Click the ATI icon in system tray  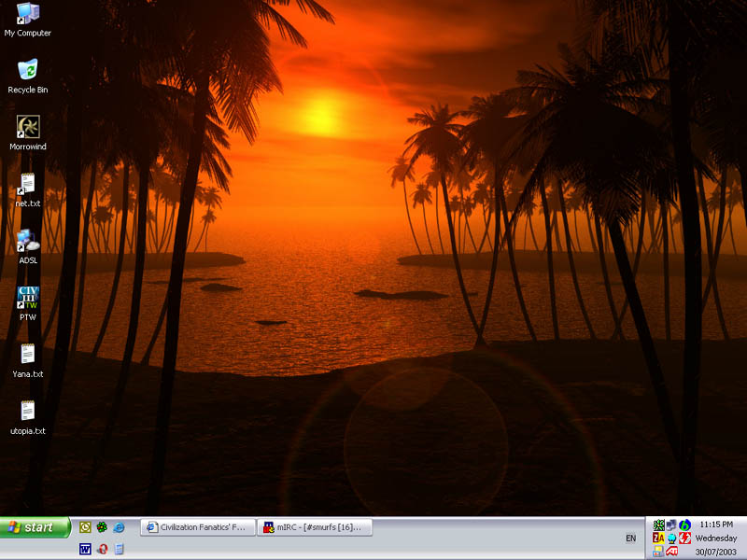pos(671,551)
